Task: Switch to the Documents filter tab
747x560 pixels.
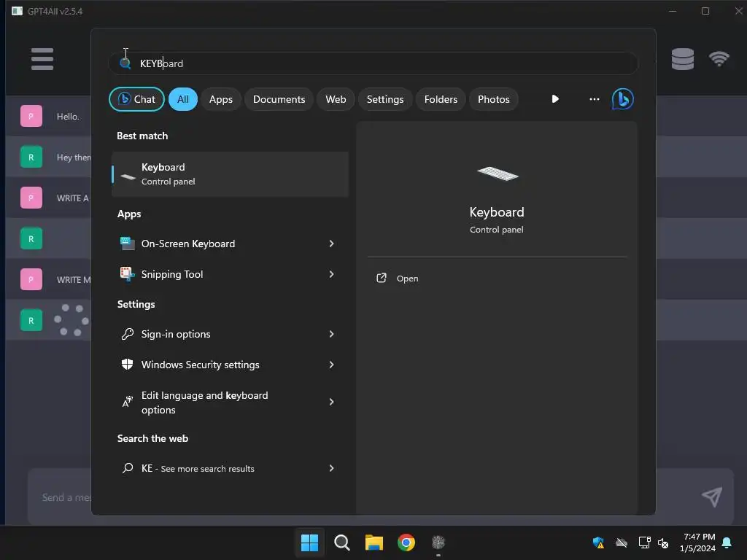Action: pos(279,99)
